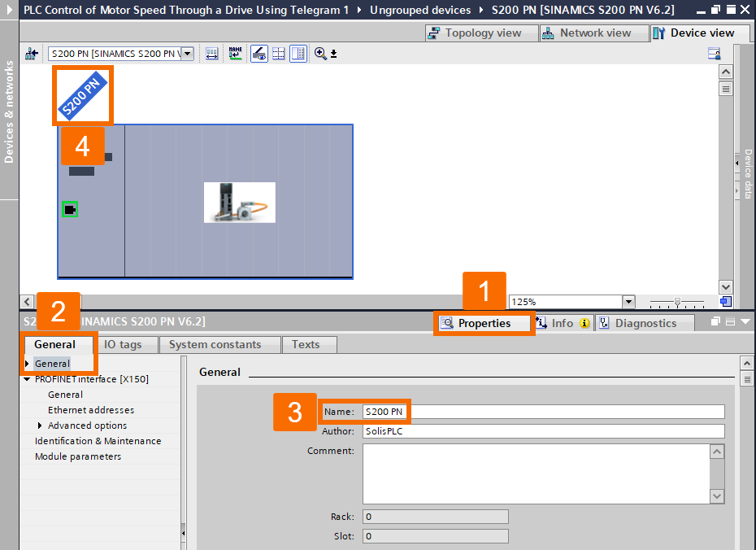This screenshot has height=550, width=756.
Task: Float the inspector window icon
Action: tap(715, 321)
